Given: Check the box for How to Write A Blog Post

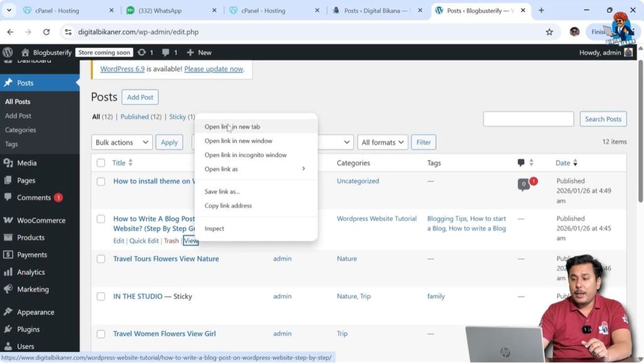Looking at the screenshot, I should click(x=101, y=219).
